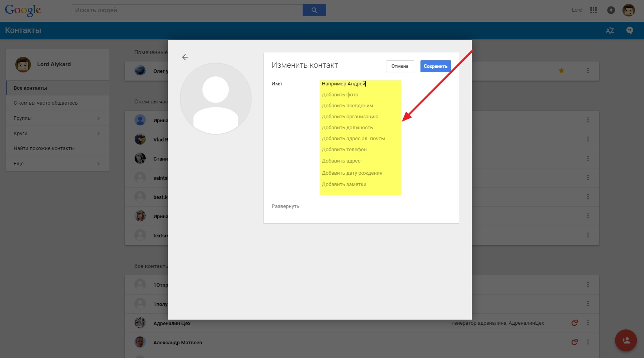Click the red add-contact floating button
644x358 pixels.
point(626,340)
